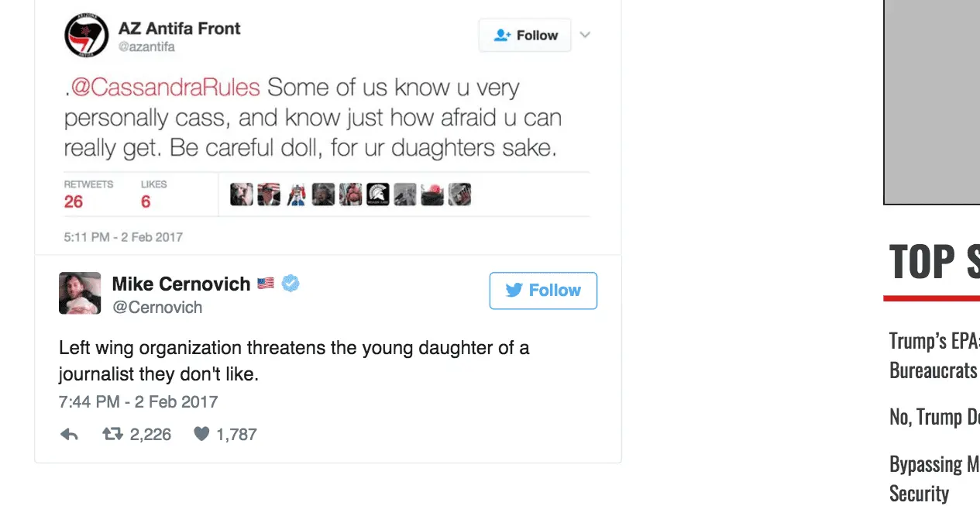This screenshot has height=506, width=980.
Task: Open the @CassandraRules mention link
Action: pos(165,88)
